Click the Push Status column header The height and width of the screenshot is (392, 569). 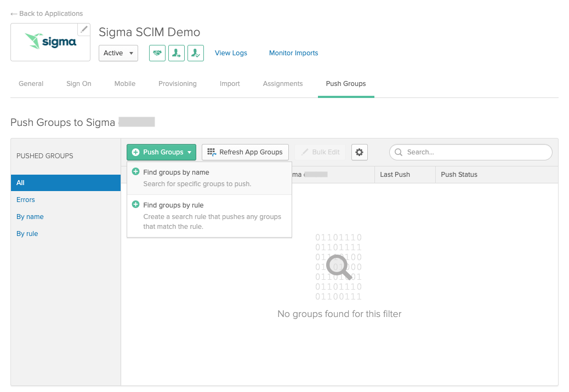pyautogui.click(x=459, y=175)
